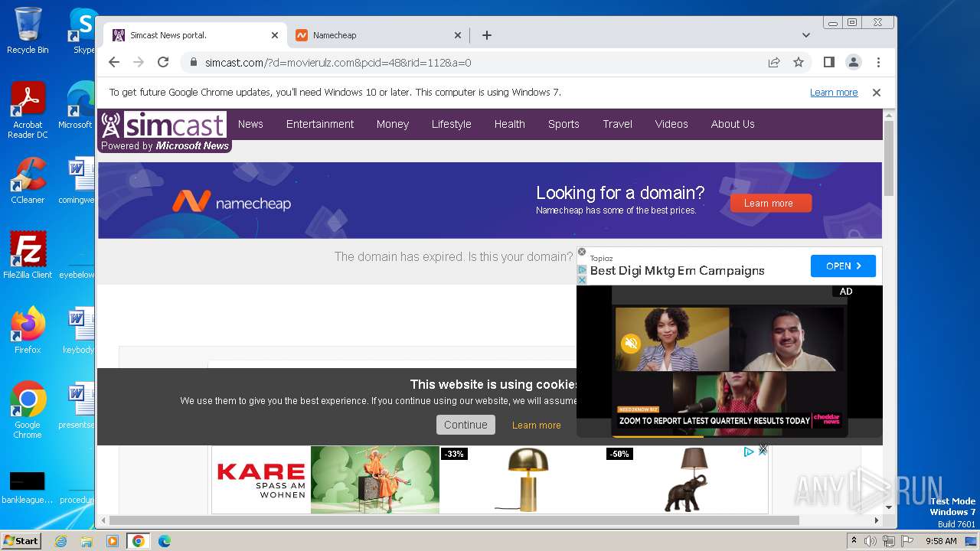Close the Namecheap tab
This screenshot has width=980, height=551.
click(x=458, y=35)
